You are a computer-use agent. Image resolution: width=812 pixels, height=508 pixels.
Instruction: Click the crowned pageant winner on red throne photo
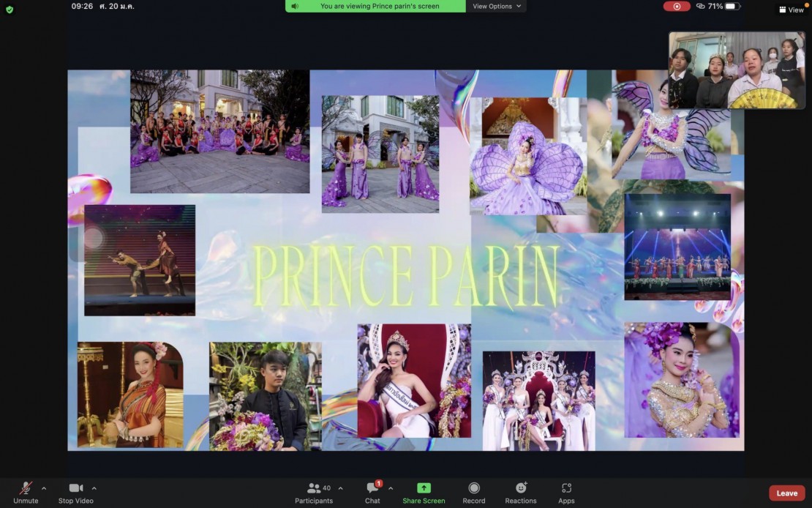pos(414,381)
